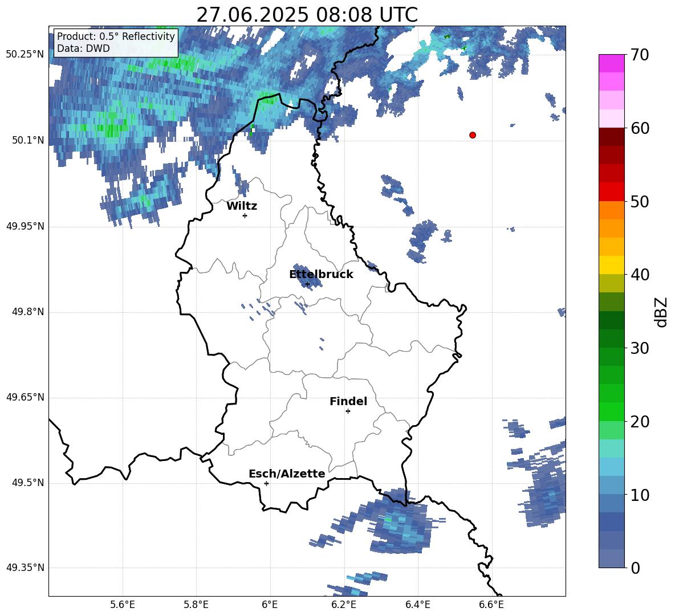The height and width of the screenshot is (616, 675).
Task: Pick the bright red swatch just above 50
Action: coord(611,192)
